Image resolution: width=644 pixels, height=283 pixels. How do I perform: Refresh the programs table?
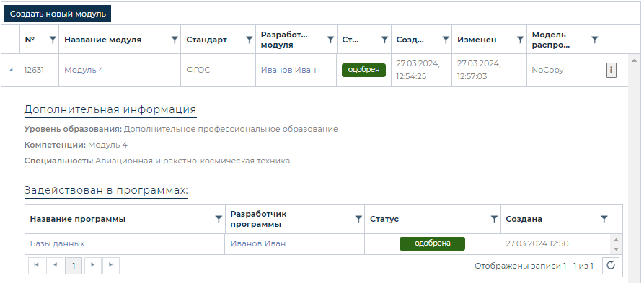(x=611, y=266)
